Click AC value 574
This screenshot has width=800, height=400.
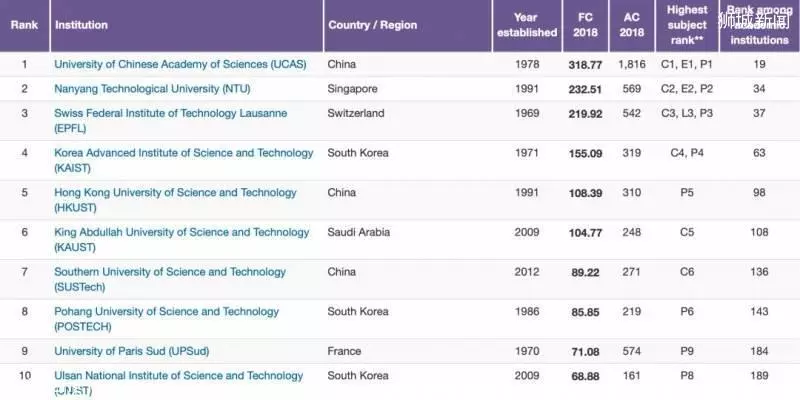[x=632, y=351]
